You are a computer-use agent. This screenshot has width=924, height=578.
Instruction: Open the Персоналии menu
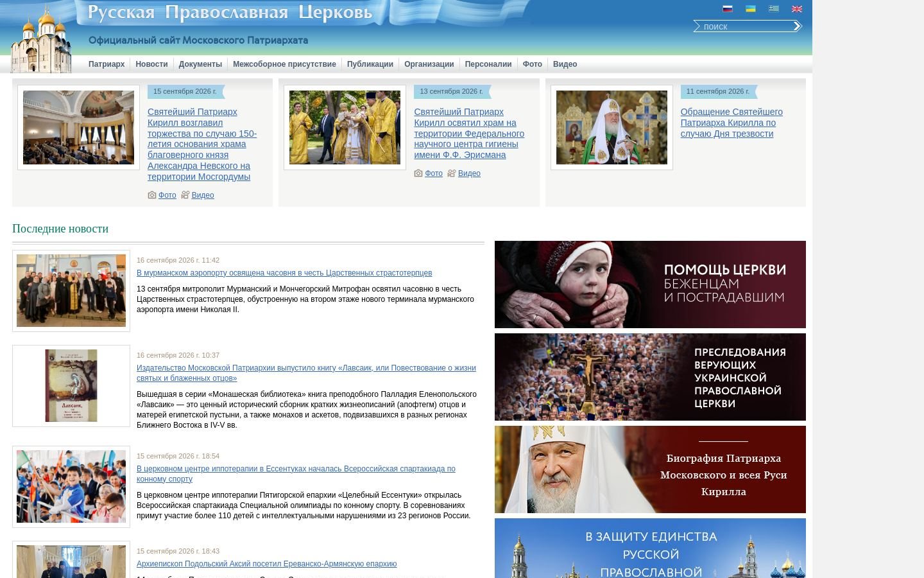pos(488,64)
